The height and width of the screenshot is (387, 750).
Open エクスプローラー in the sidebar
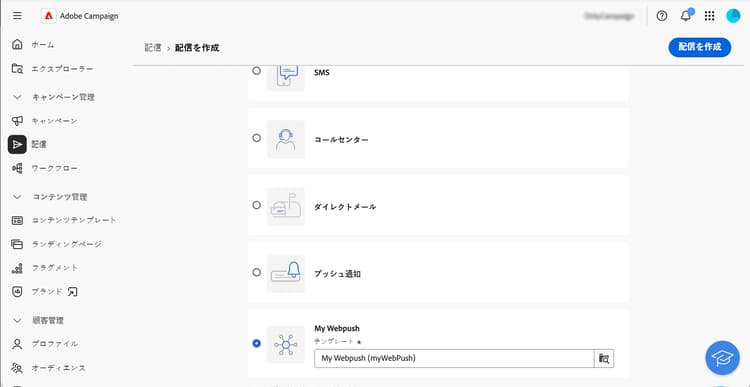click(x=63, y=69)
